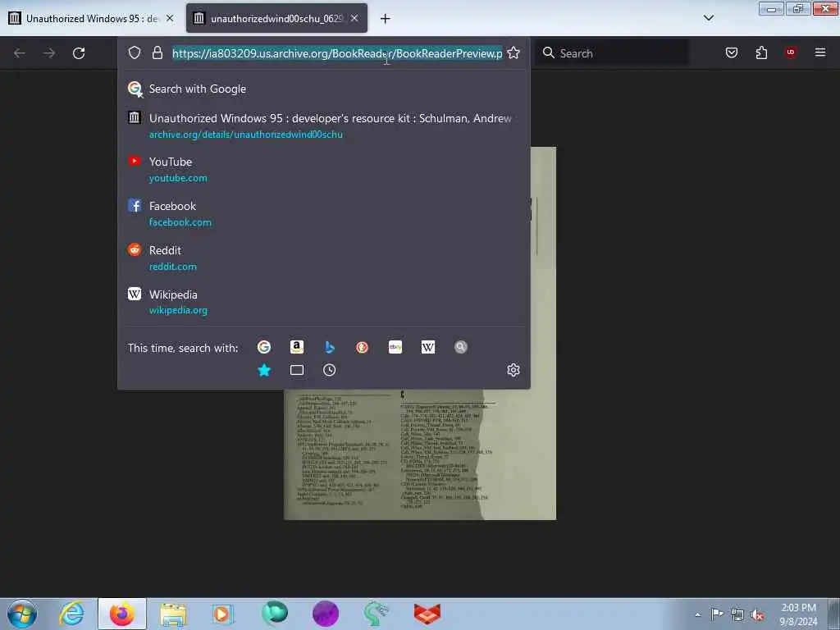This screenshot has width=840, height=630.
Task: Click the back navigation arrow
Action: [x=20, y=53]
